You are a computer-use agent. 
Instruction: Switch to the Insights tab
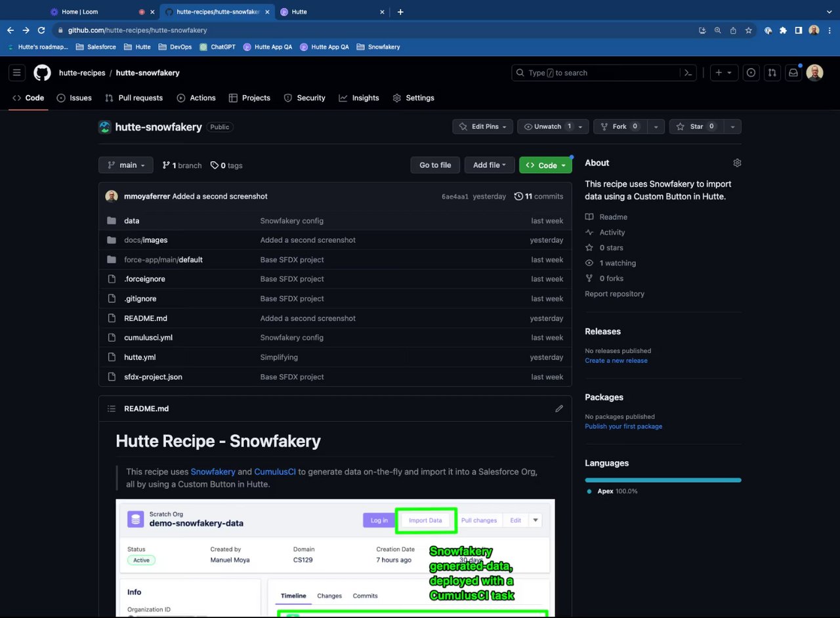coord(359,98)
